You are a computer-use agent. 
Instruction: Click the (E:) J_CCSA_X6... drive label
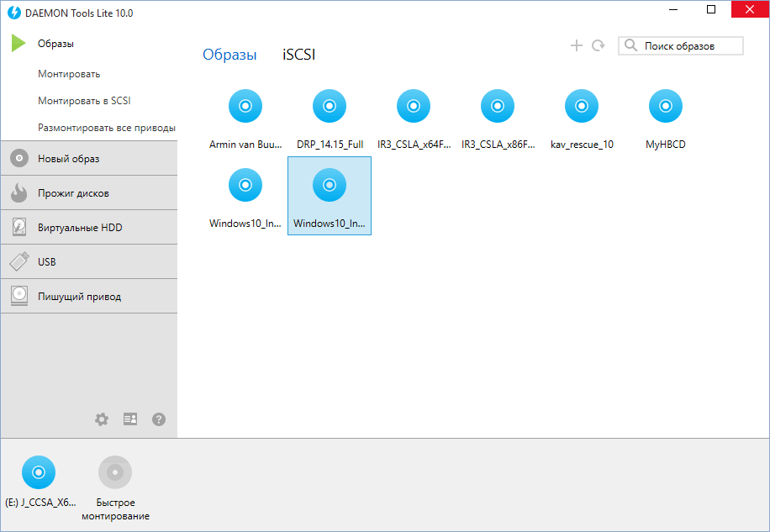tap(40, 503)
